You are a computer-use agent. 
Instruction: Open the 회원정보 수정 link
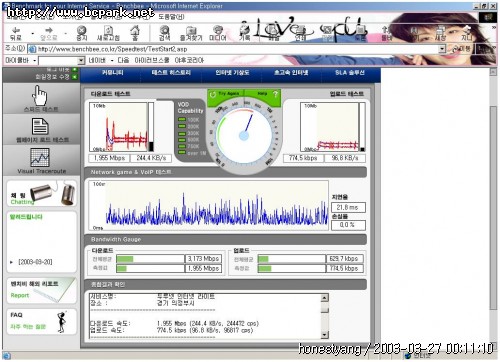point(52,77)
